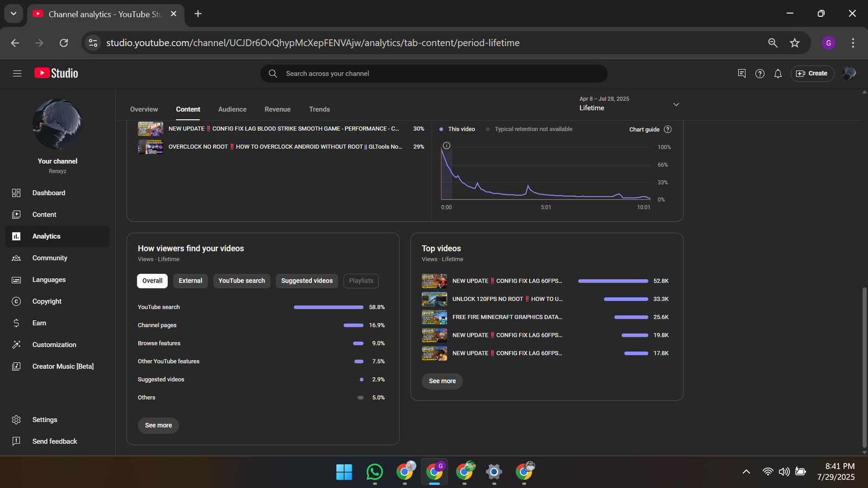Open Settings in the sidebar
The width and height of the screenshot is (868, 488).
(x=58, y=420)
